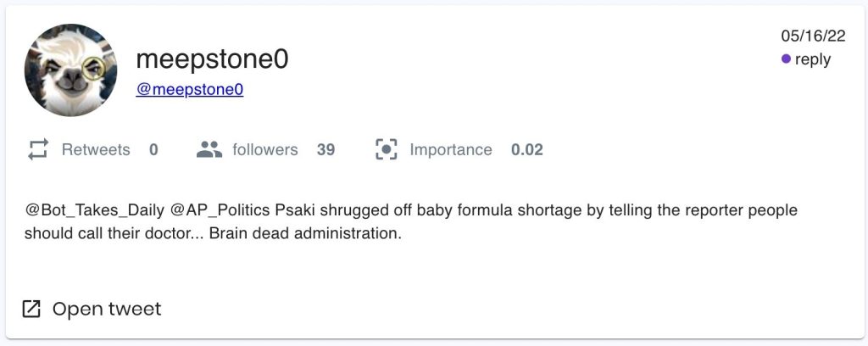Click the importance score 0.02
868x346 pixels.
pyautogui.click(x=526, y=150)
